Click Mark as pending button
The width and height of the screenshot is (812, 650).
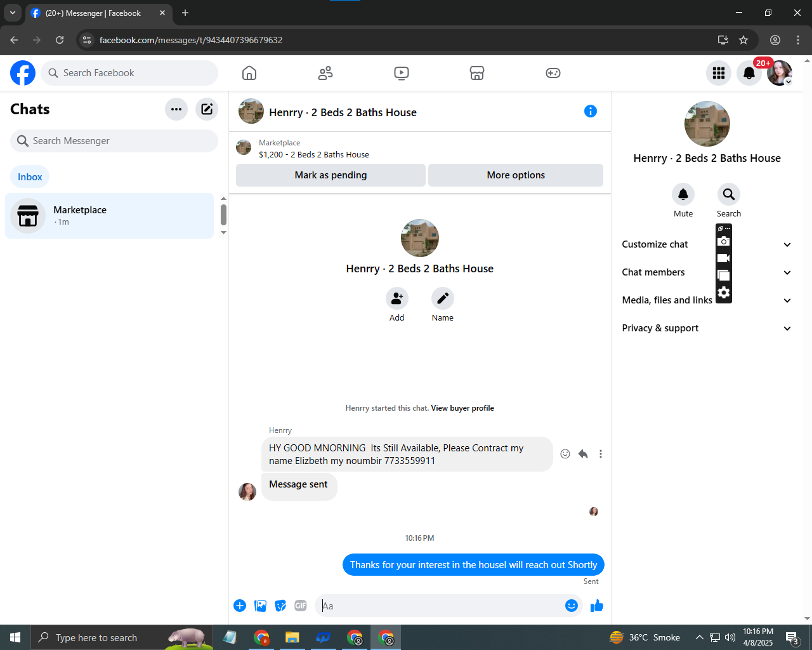click(331, 175)
